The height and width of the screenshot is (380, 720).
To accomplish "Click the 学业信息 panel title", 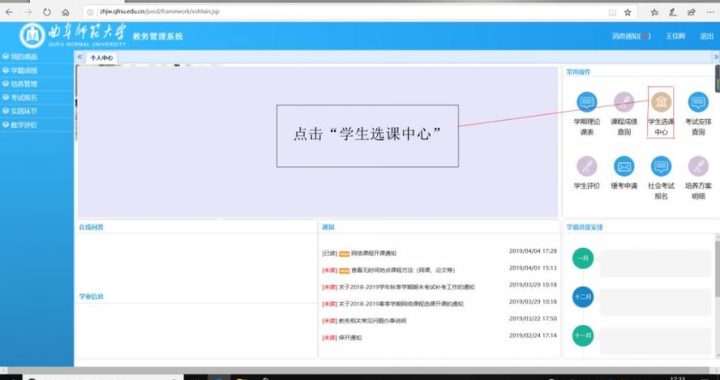I will (x=91, y=296).
